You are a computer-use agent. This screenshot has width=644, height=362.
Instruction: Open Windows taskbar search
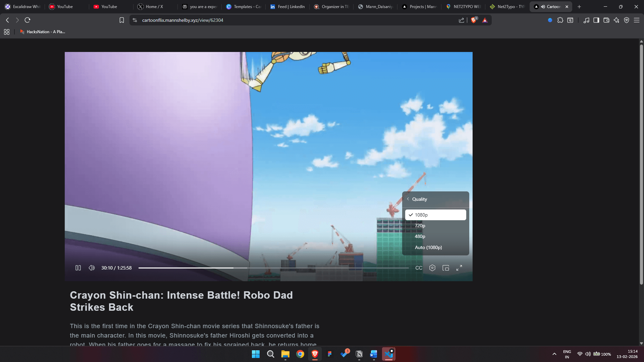[270, 354]
